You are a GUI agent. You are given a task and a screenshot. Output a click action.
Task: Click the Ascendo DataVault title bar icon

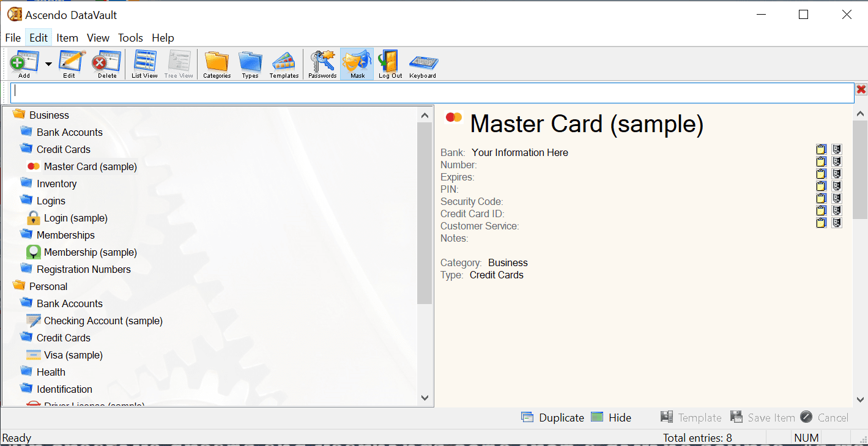tap(14, 15)
